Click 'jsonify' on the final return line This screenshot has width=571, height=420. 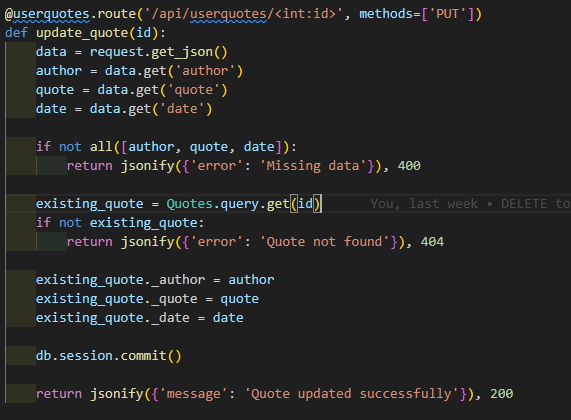(117, 394)
